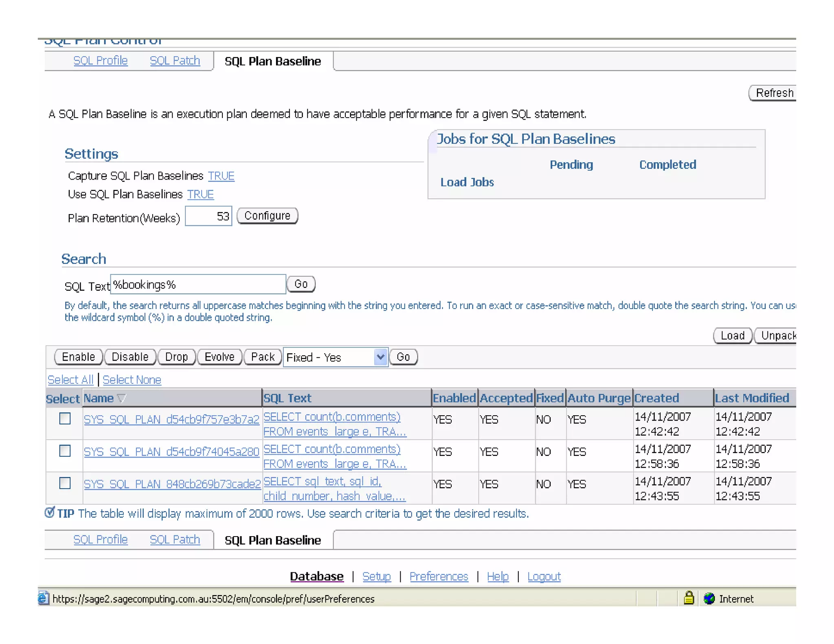Click the Evolve button
Image resolution: width=834 pixels, height=644 pixels.
point(219,357)
